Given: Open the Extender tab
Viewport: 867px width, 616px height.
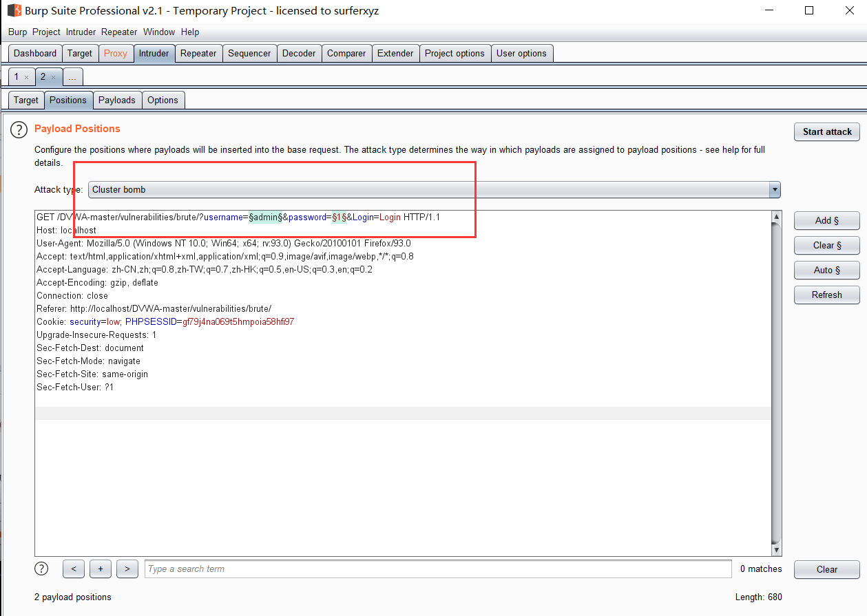Looking at the screenshot, I should [395, 54].
